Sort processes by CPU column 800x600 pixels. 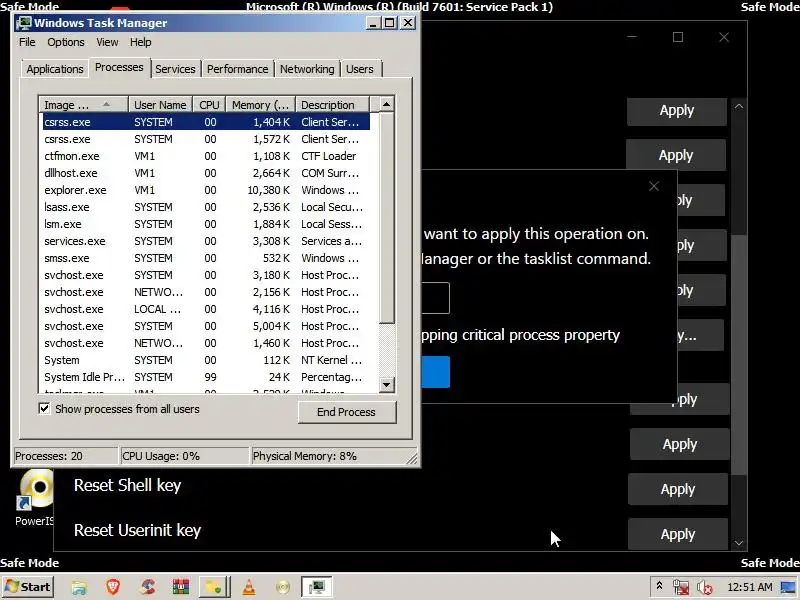(x=209, y=105)
